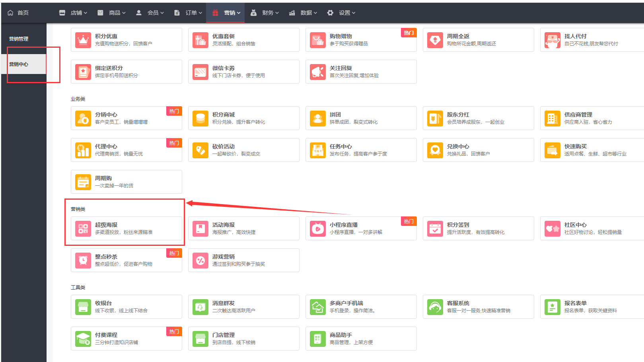
Task: Click the 商品助手 icon
Action: point(318,339)
